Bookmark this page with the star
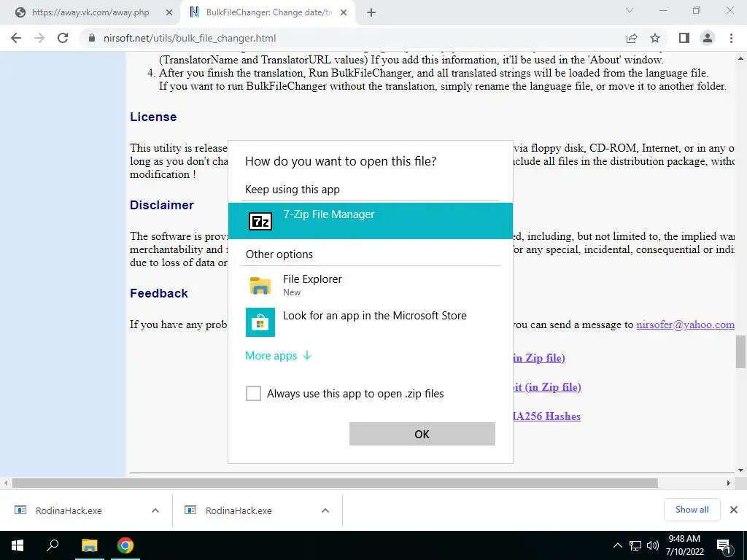 pos(655,38)
